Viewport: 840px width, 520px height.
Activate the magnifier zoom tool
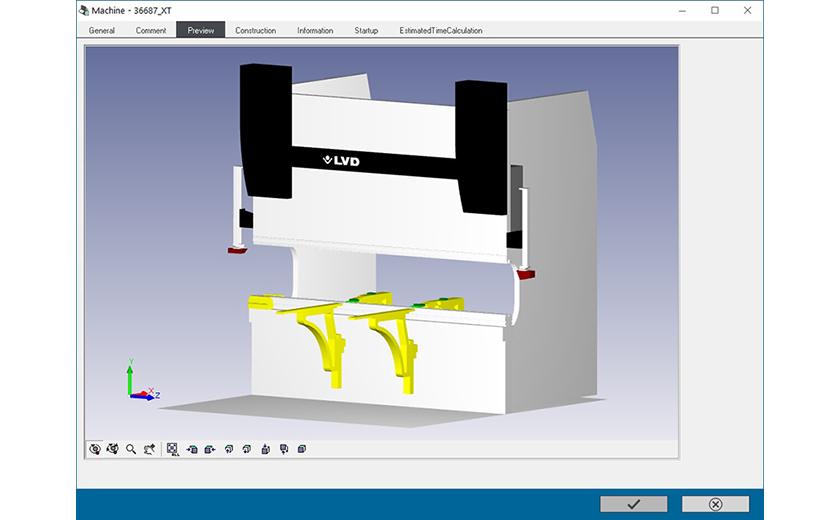131,449
